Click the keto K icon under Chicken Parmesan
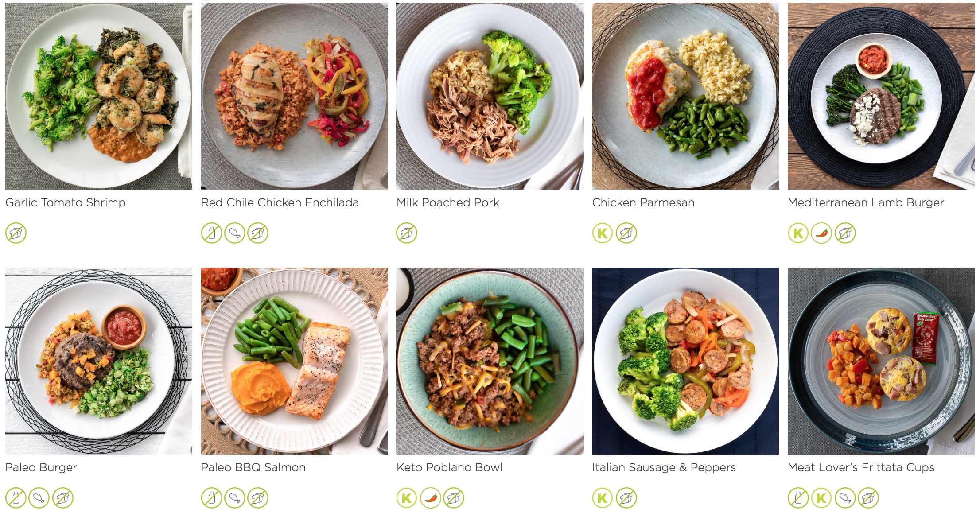The height and width of the screenshot is (513, 980). click(x=603, y=233)
